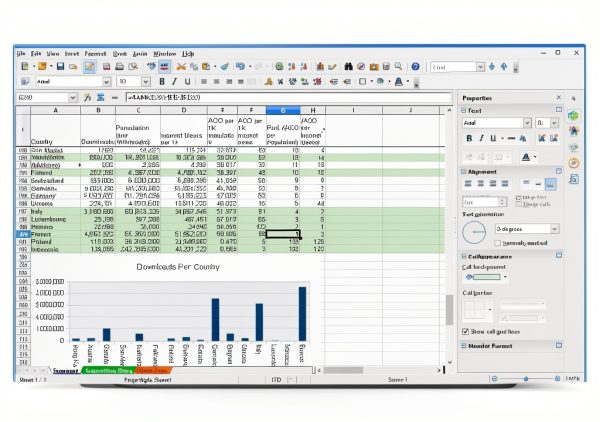Click the Clone formatting paintbrush icon

click(x=225, y=67)
